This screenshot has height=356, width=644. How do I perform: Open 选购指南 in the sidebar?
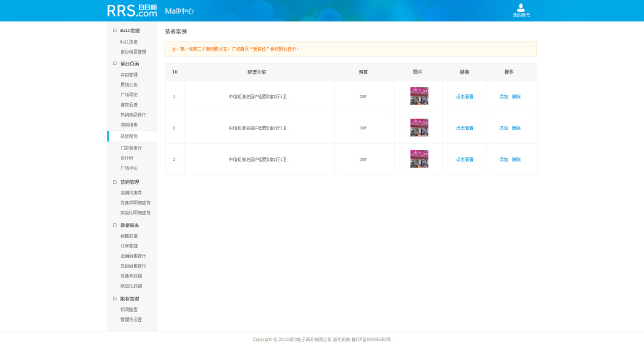(129, 124)
